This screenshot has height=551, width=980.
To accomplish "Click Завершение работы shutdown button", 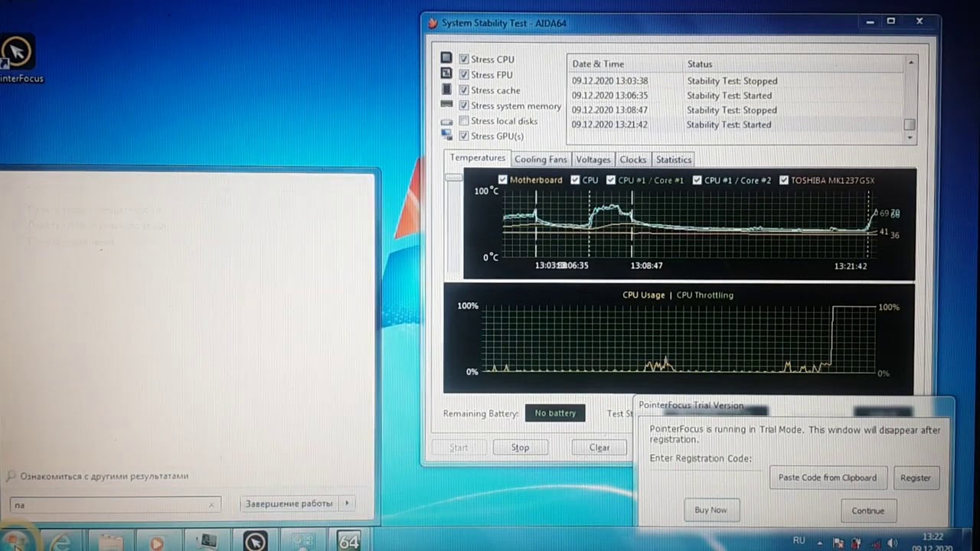I will [289, 503].
